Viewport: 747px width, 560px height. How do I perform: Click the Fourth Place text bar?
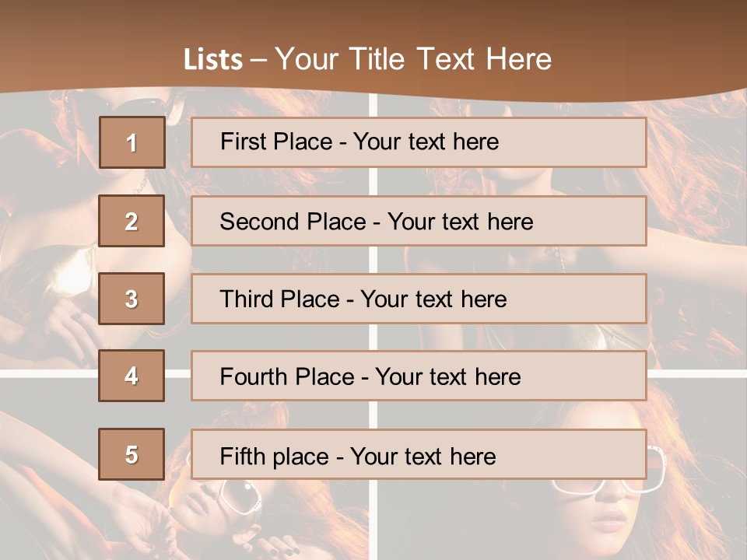419,376
